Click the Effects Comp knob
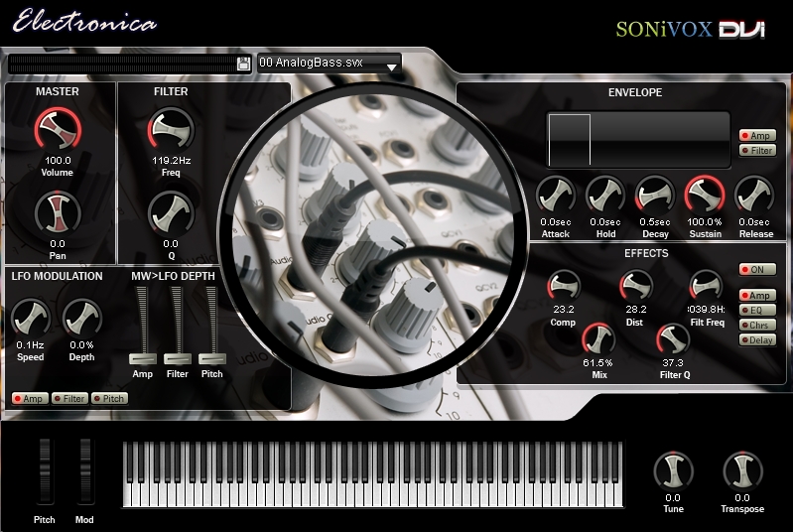The width and height of the screenshot is (793, 532). tap(564, 286)
